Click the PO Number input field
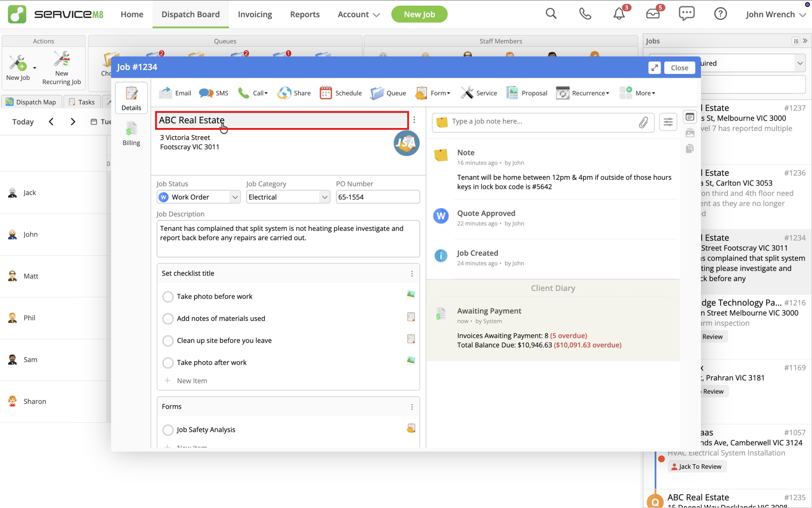The image size is (812, 508). coord(378,197)
